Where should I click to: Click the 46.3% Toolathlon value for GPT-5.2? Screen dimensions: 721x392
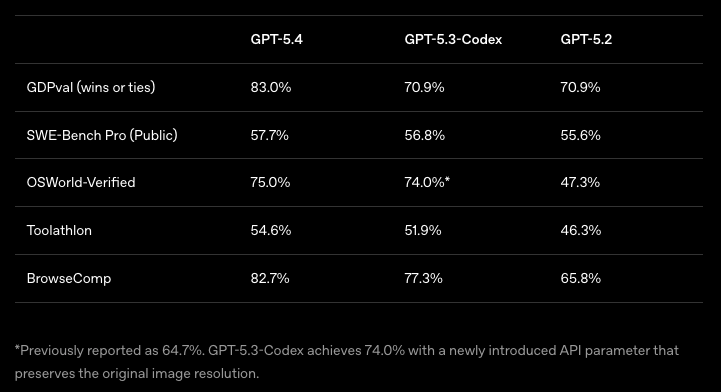coord(581,230)
